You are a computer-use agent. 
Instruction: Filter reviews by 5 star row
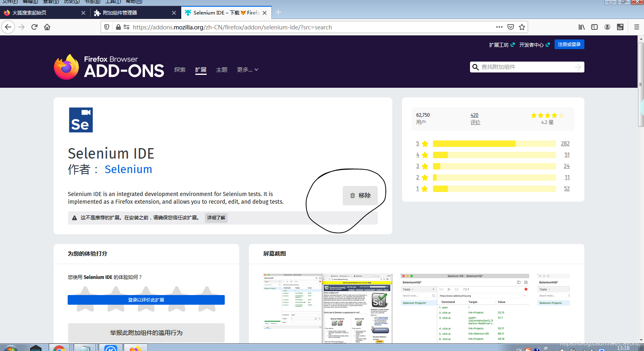(x=493, y=144)
